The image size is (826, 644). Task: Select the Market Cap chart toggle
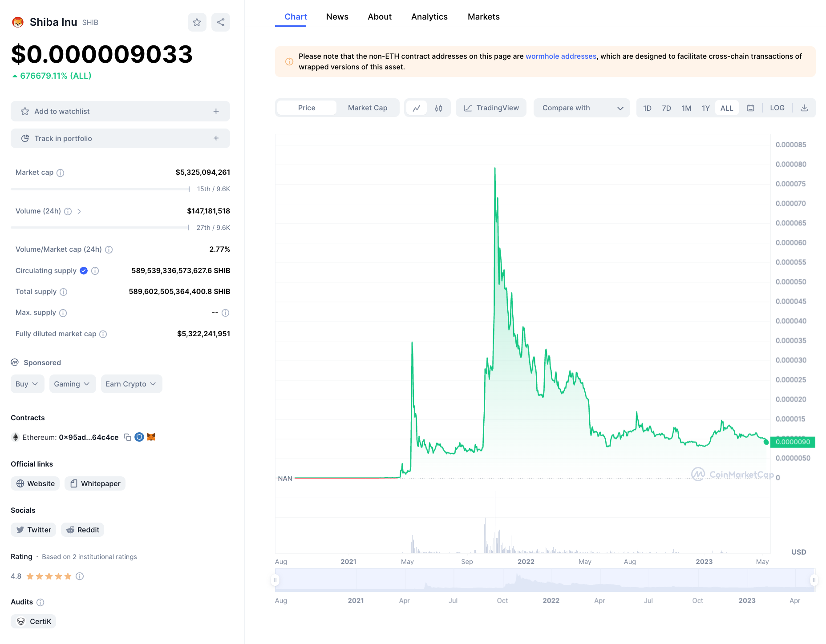[368, 108]
